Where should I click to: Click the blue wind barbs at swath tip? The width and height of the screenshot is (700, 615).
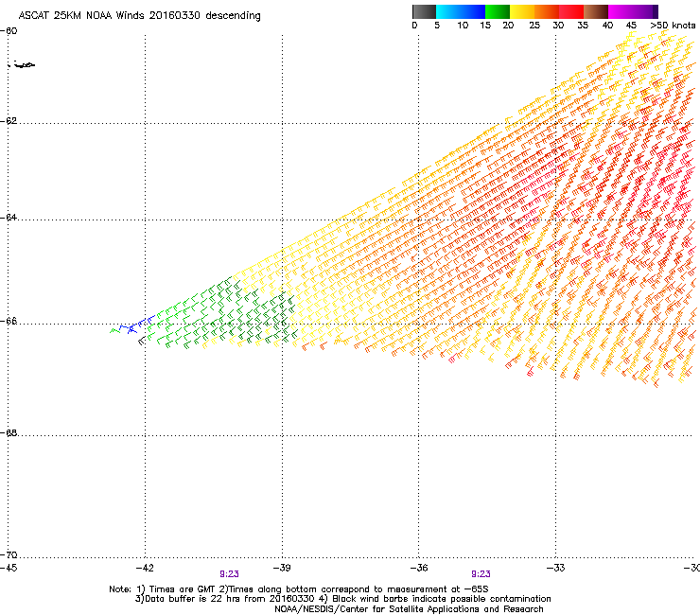click(x=138, y=325)
